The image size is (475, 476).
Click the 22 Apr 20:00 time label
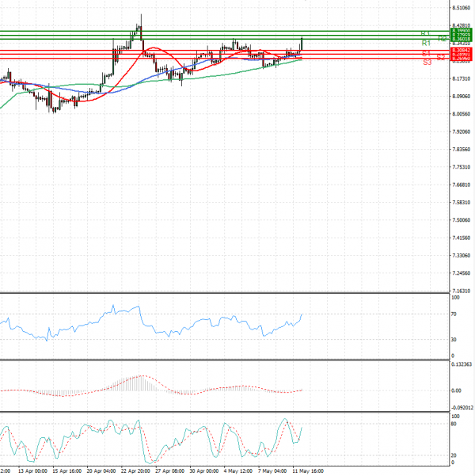pos(135,471)
